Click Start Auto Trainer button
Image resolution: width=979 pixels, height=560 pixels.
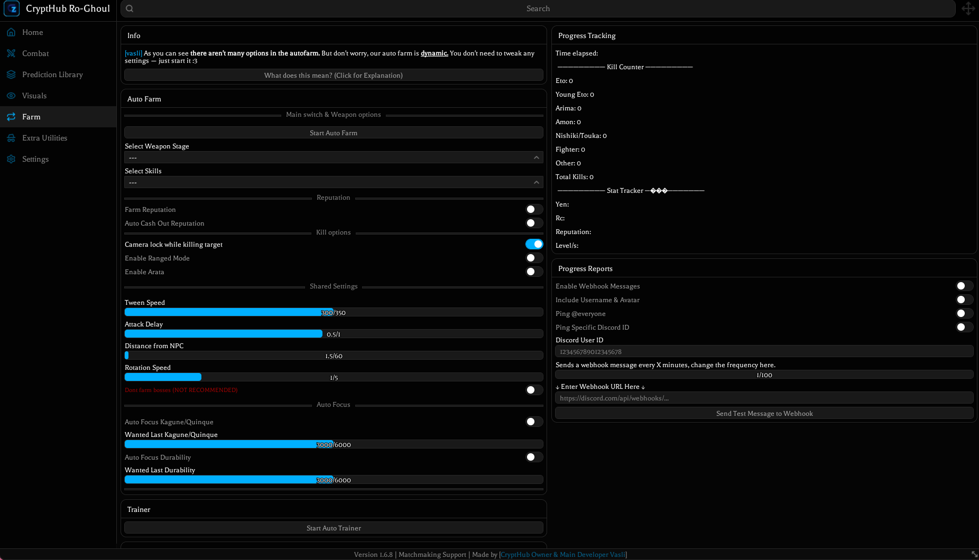(x=334, y=528)
